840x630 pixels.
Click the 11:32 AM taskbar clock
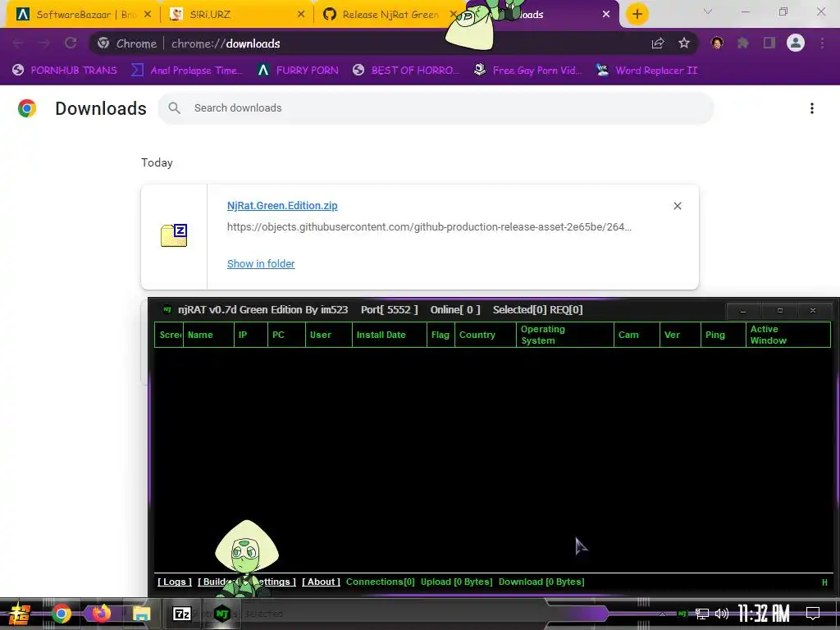click(x=763, y=614)
